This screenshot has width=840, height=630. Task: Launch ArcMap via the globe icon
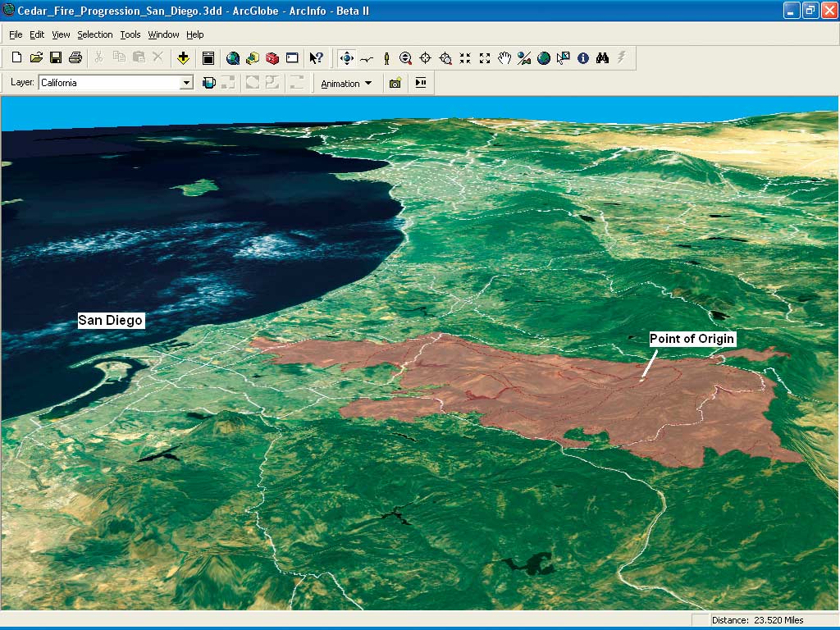(232, 58)
